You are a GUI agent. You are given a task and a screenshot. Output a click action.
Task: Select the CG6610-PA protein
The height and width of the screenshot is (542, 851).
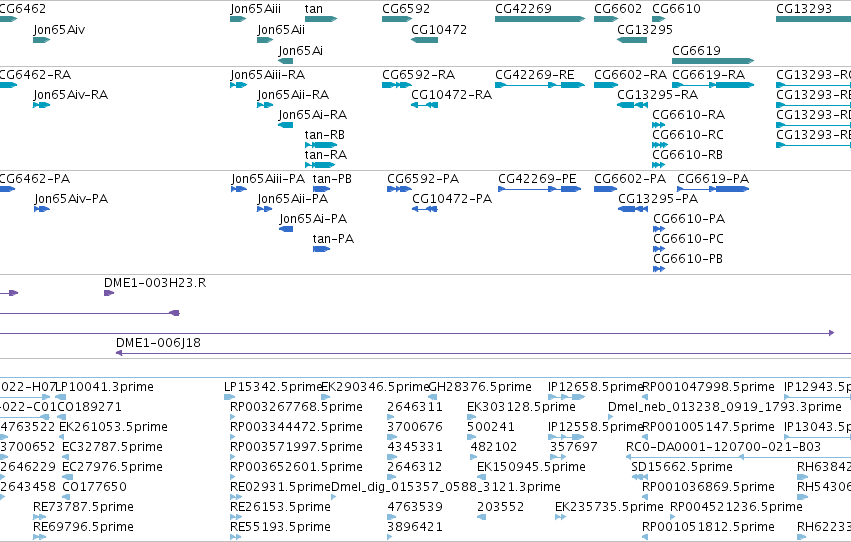[x=659, y=229]
